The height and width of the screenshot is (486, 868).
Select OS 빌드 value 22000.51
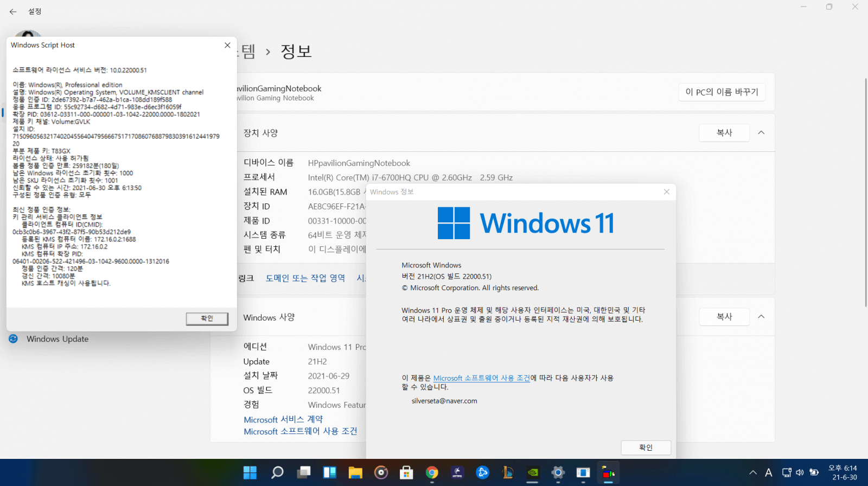[x=324, y=390]
